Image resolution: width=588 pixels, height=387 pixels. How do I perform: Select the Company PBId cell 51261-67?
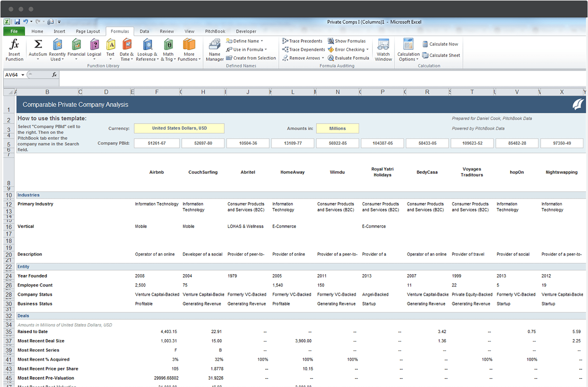pos(157,143)
